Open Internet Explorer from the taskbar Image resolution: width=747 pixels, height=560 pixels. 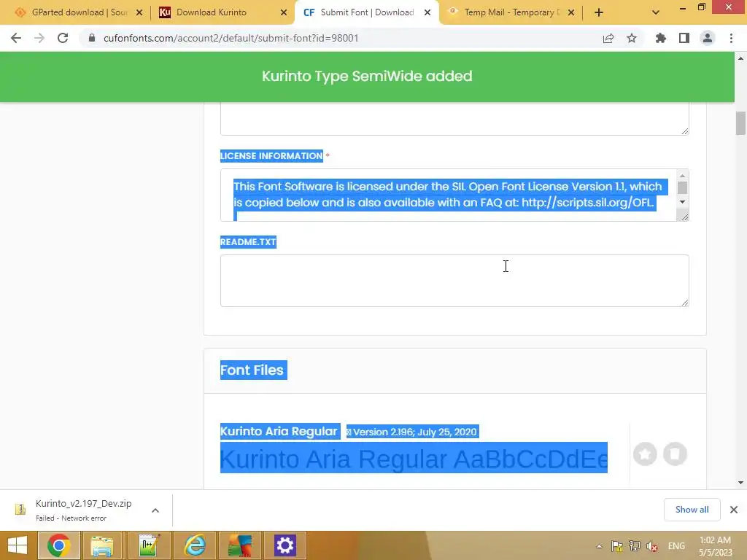(194, 545)
